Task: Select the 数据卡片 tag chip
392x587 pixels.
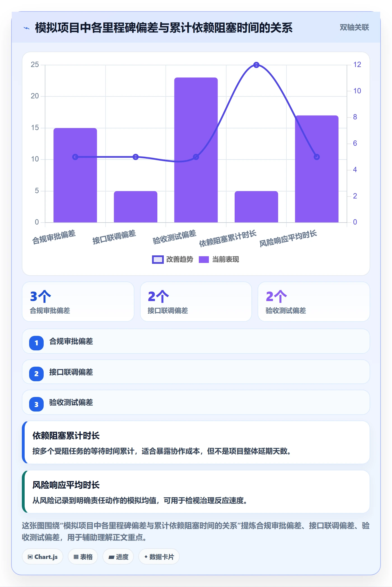Action: coord(159,557)
